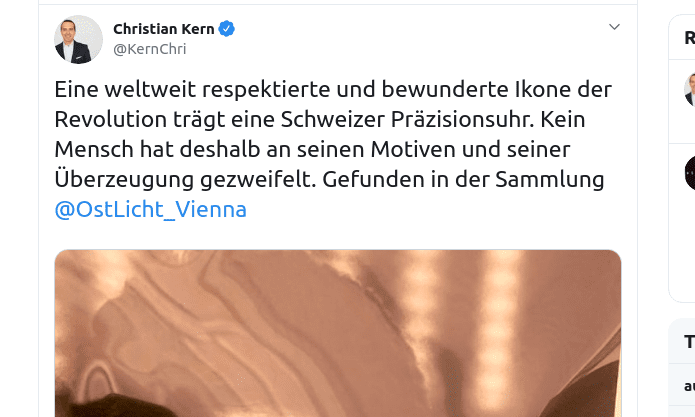This screenshot has height=417, width=695.
Task: Click 'Mensch hat deshalb' tweet line
Action: pyautogui.click(x=157, y=149)
